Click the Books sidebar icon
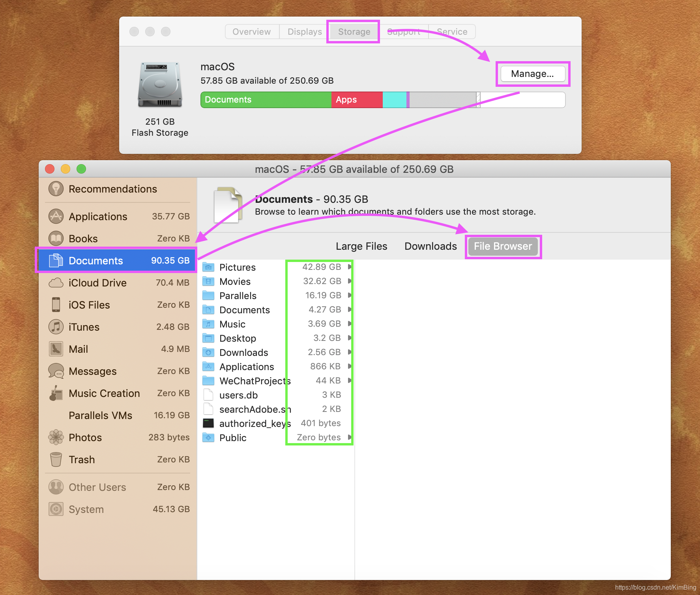The image size is (700, 595). tap(56, 238)
